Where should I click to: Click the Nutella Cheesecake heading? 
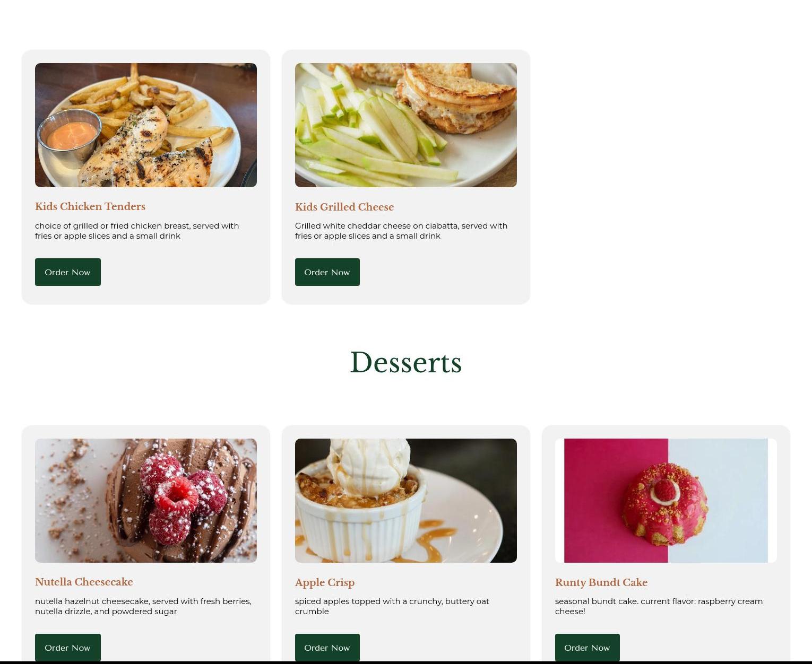(84, 582)
